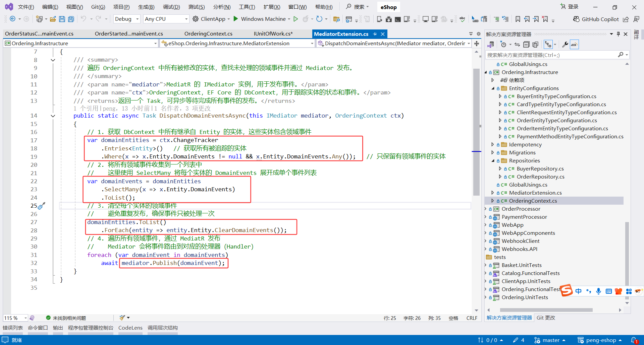Screen dimensions: 644x345
Task: Click the spell checker abc icon
Action: click(462, 19)
